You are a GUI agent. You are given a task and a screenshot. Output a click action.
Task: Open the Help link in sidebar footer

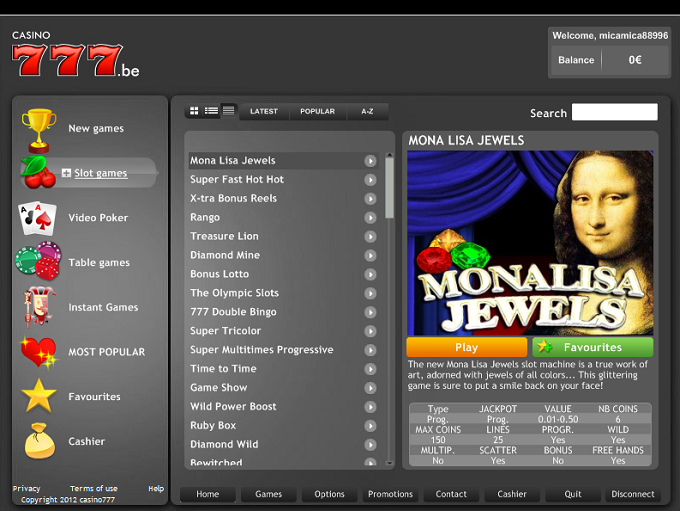pyautogui.click(x=156, y=488)
